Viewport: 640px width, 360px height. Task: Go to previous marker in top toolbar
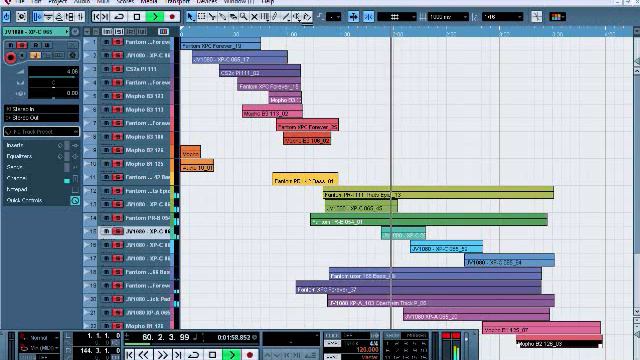click(97, 17)
